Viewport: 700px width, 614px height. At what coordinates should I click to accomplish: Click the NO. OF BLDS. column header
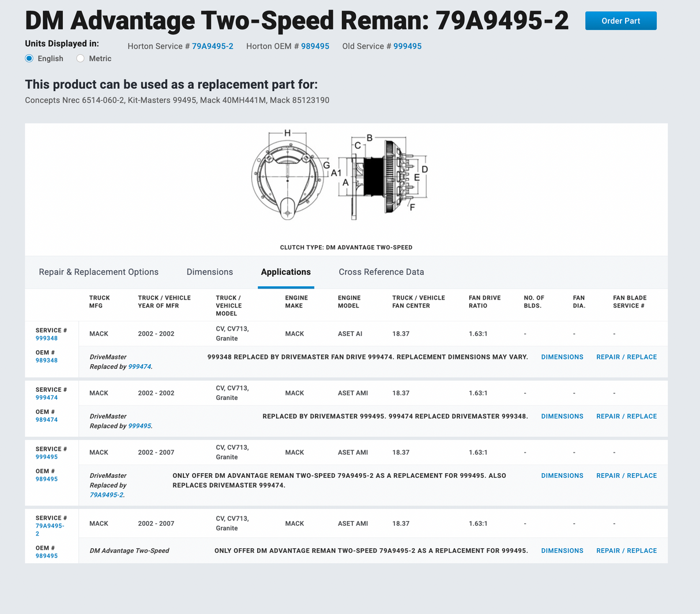tap(534, 302)
